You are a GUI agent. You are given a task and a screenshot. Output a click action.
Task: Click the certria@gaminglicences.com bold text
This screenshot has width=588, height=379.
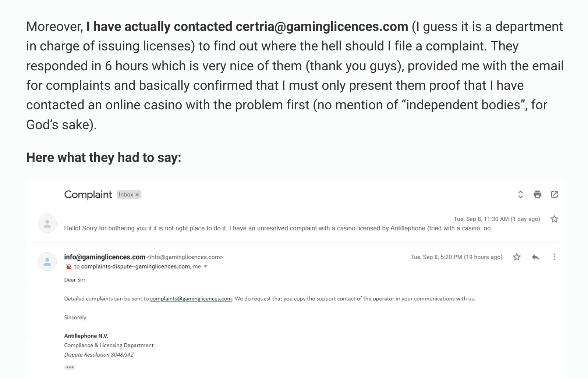point(322,26)
